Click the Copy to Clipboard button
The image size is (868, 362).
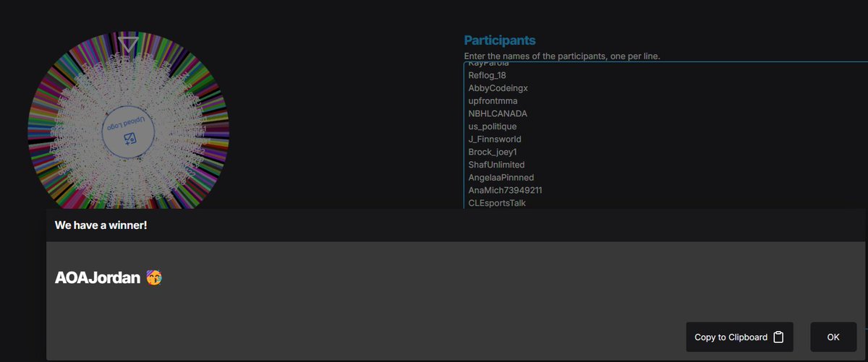[x=739, y=337]
